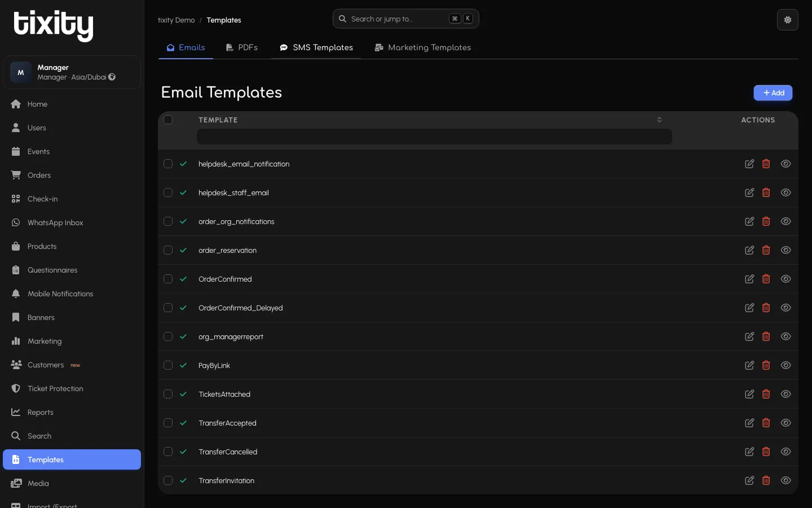Toggle theme with the top-right sun icon
The height and width of the screenshot is (508, 812).
[x=788, y=20]
